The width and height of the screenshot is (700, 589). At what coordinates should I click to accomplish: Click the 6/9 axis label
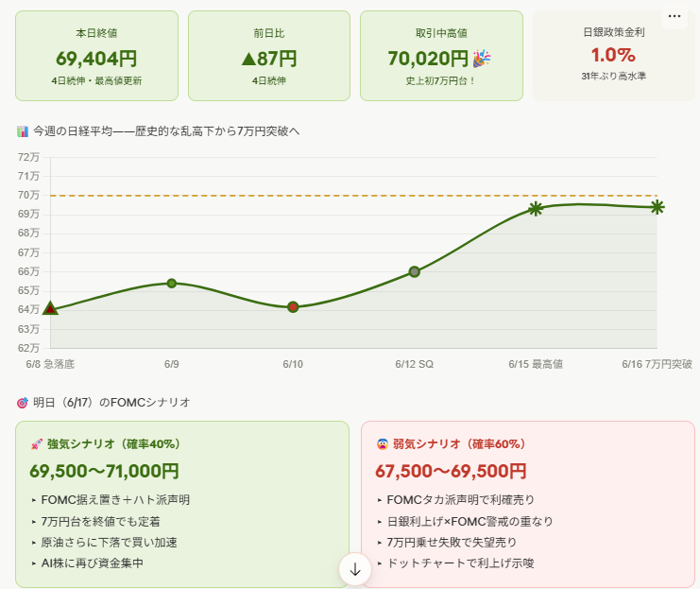[171, 364]
